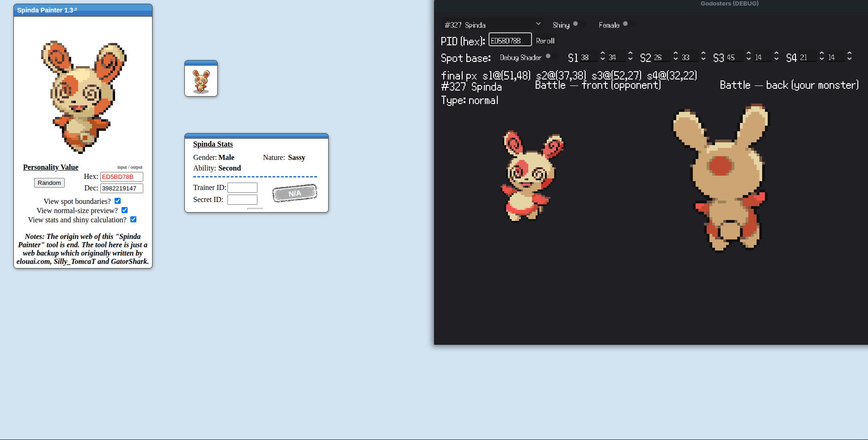
Task: Click the Spinda Painter 1.3 title bar
Action: pos(83,10)
